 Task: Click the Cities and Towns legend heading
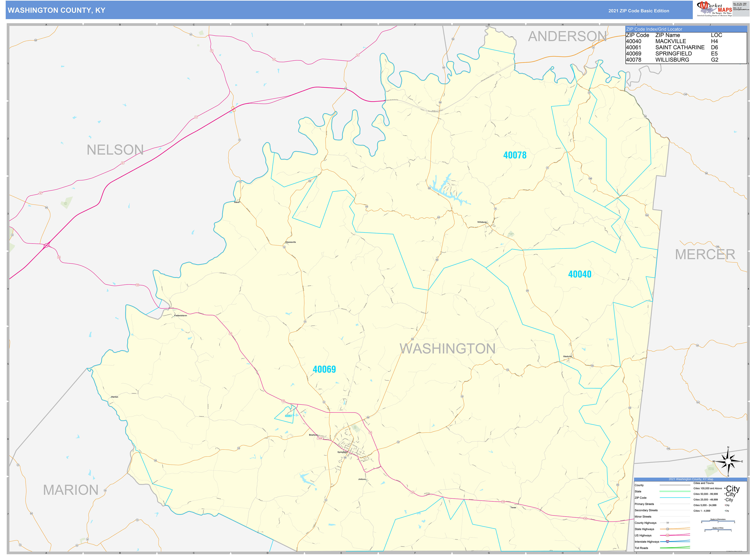click(x=703, y=483)
